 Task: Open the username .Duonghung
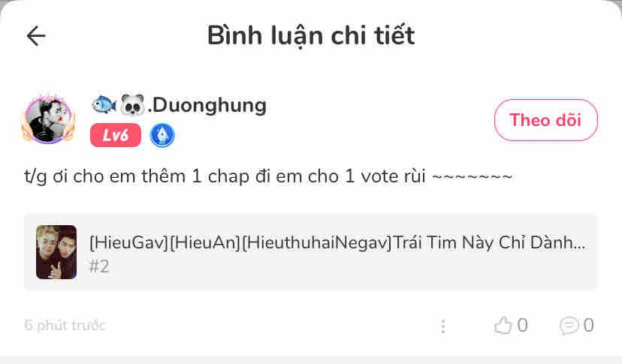coord(207,106)
